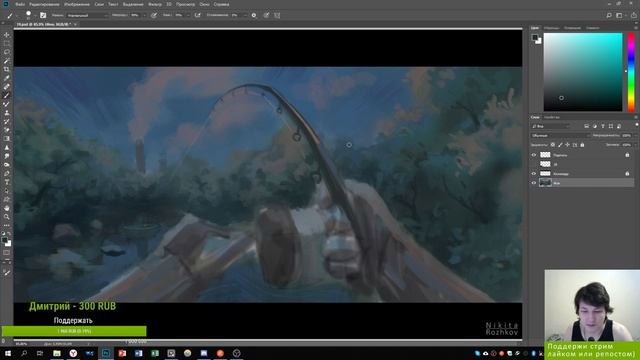Select the Zoom tool in toolbox

(x=7, y=217)
